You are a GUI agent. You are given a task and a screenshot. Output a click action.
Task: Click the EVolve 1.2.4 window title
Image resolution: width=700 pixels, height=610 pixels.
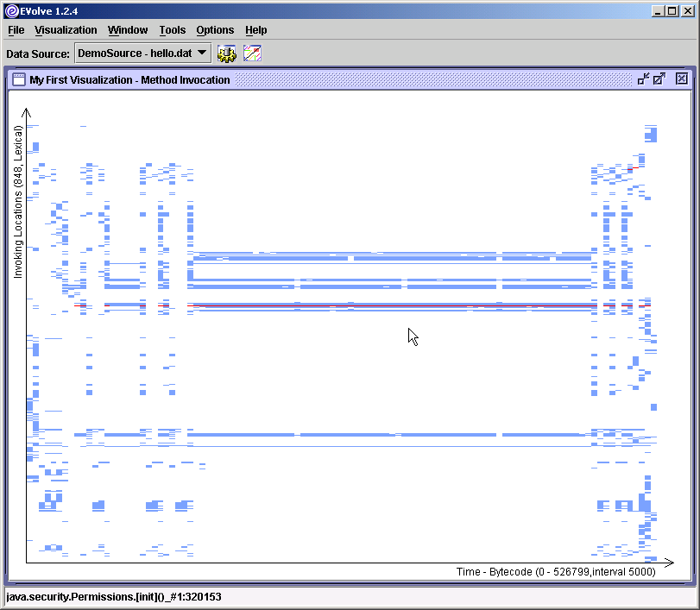point(48,11)
